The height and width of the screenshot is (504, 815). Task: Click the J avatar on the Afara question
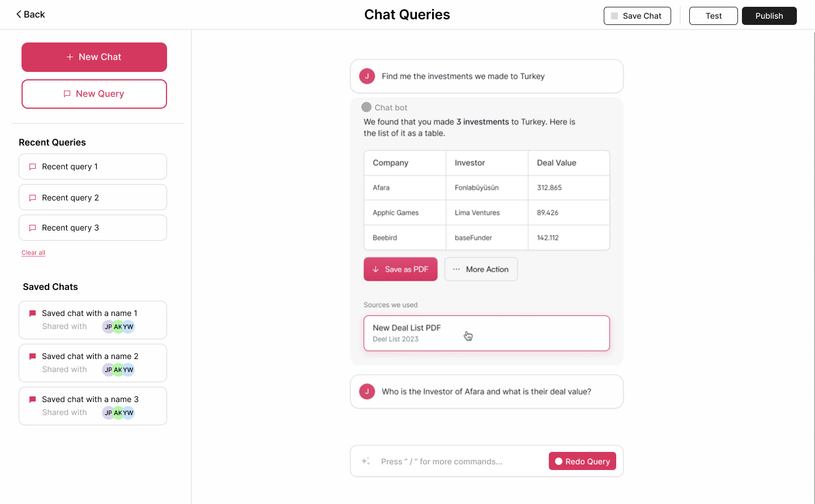367,391
